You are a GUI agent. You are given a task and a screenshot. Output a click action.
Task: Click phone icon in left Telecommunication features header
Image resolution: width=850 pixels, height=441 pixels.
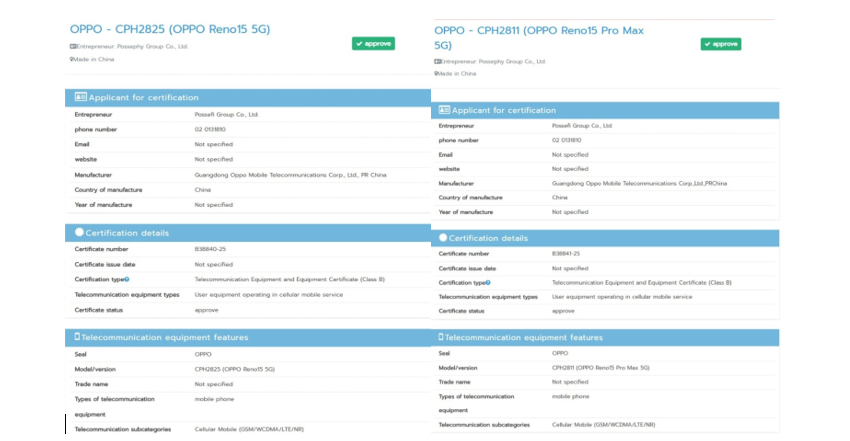tap(78, 337)
